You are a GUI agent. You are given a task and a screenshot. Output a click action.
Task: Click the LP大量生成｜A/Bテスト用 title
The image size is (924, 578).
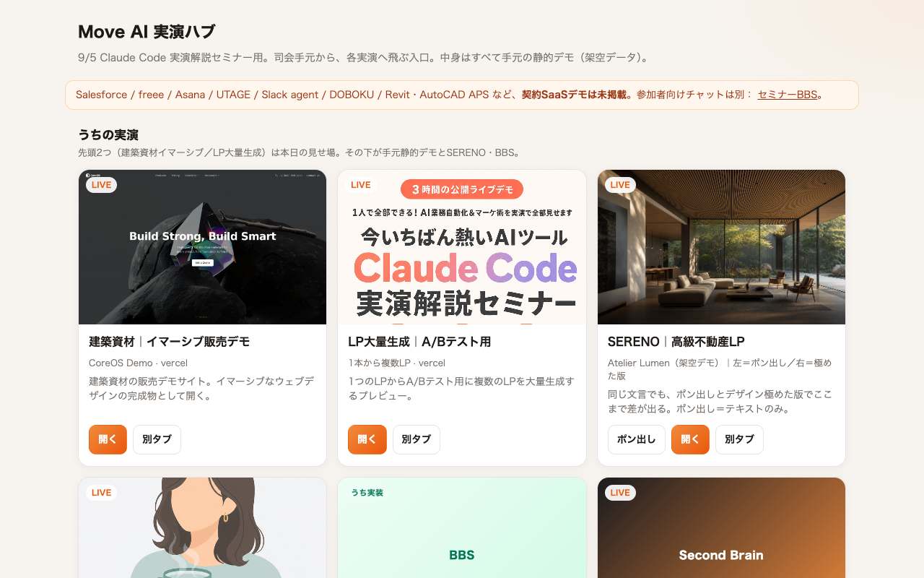(419, 342)
